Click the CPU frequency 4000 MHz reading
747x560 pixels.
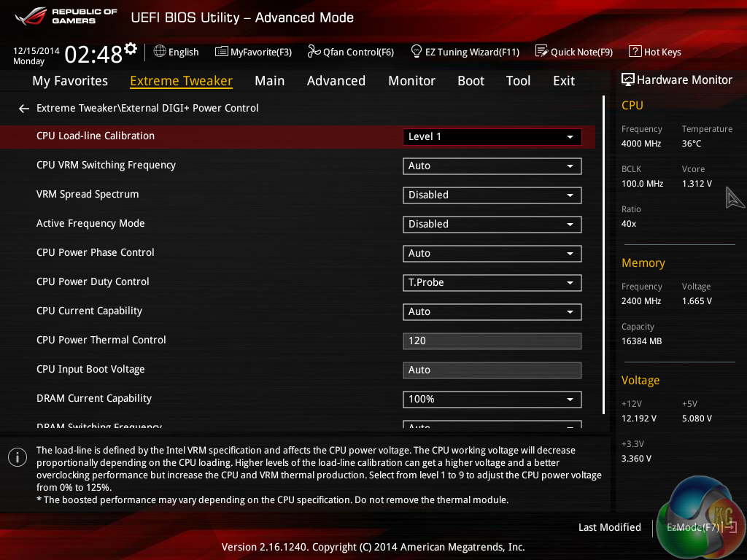coord(641,144)
